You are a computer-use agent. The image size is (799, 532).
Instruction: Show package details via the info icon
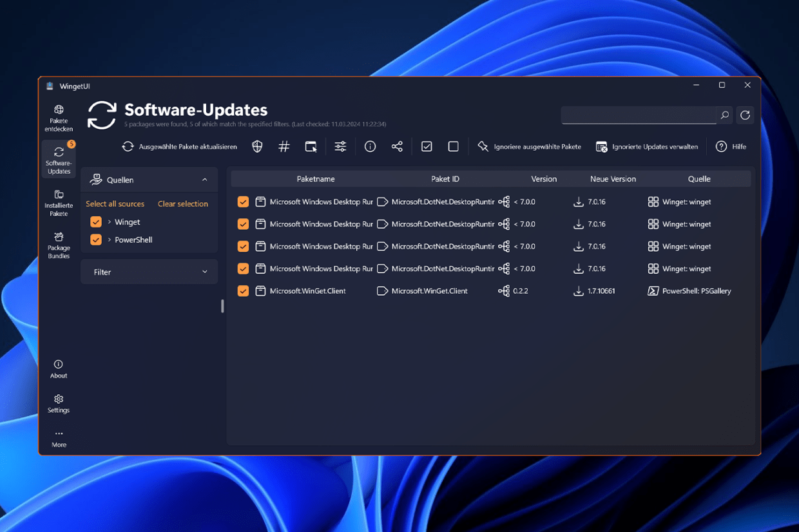(370, 147)
